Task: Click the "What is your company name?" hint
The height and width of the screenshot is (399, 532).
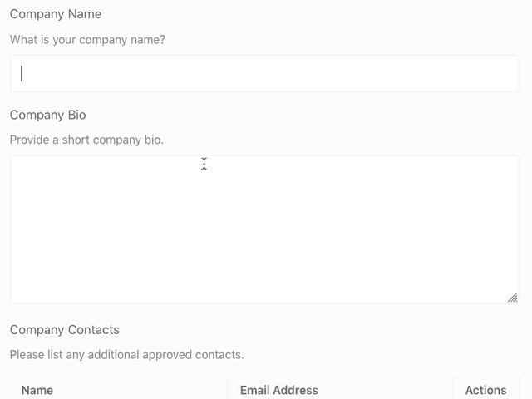Action: point(87,39)
